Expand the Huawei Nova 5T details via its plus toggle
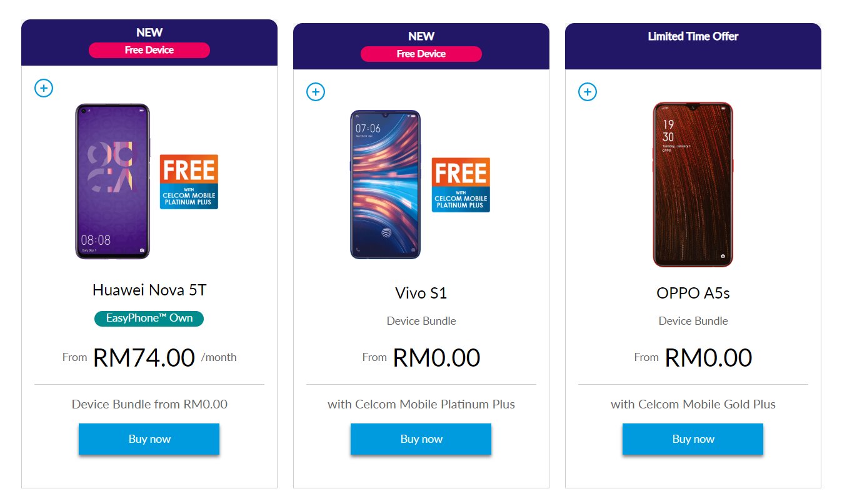The image size is (857, 504). click(44, 88)
